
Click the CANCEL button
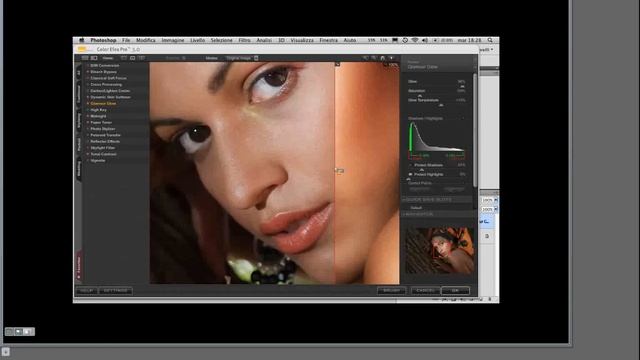(425, 291)
